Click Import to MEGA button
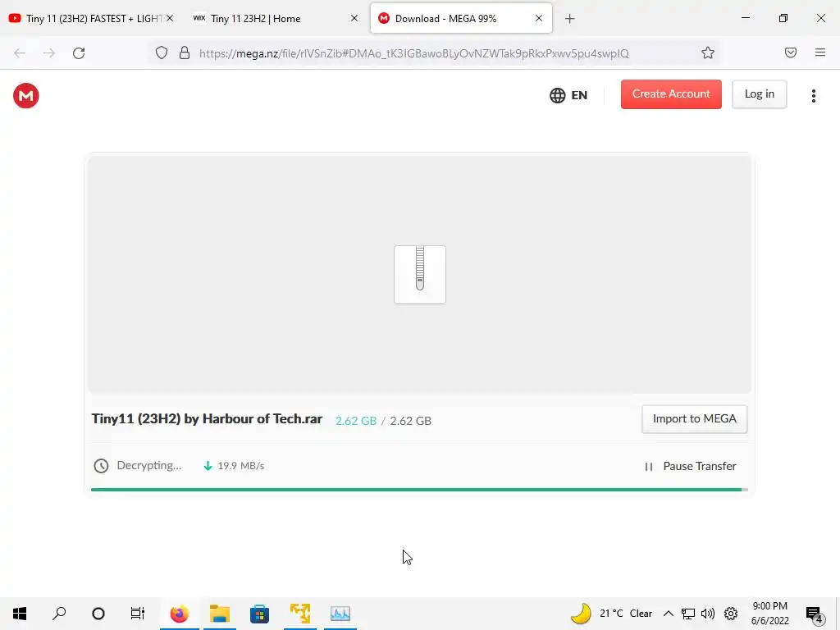840x630 pixels. tap(694, 419)
